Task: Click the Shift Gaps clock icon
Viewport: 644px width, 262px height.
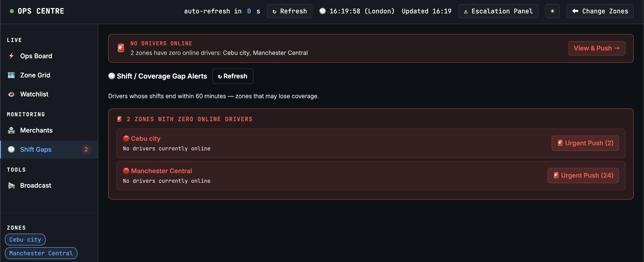Action: click(x=11, y=150)
